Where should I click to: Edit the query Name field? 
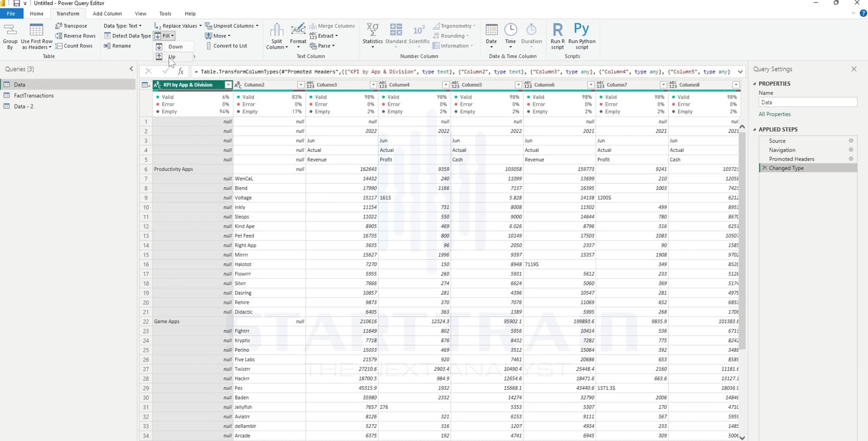808,102
